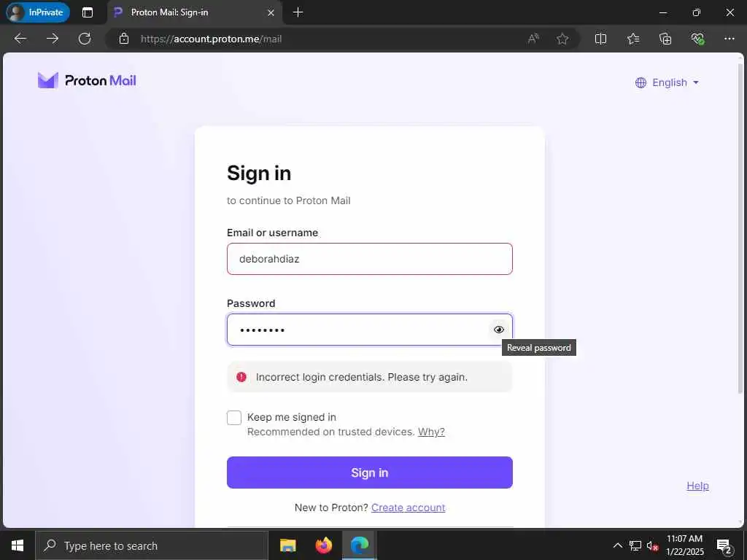The height and width of the screenshot is (560, 747).
Task: Open the notification center icon
Action: [724, 545]
